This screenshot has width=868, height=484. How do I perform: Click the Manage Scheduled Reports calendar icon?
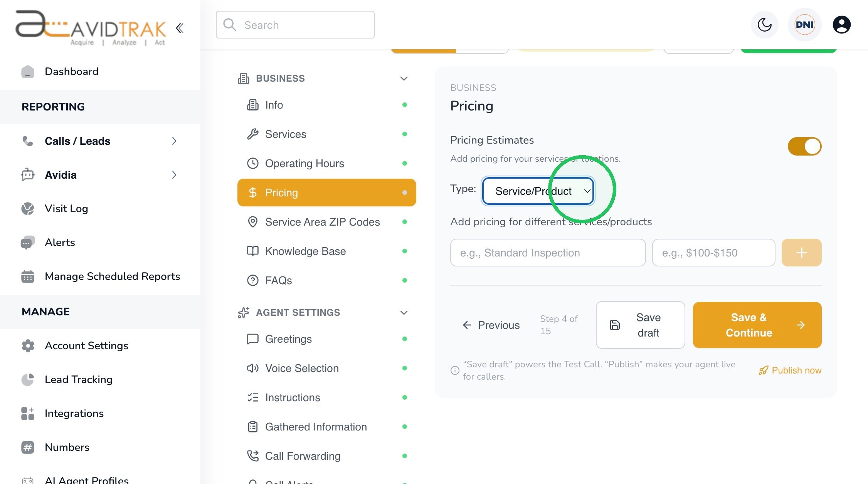28,276
